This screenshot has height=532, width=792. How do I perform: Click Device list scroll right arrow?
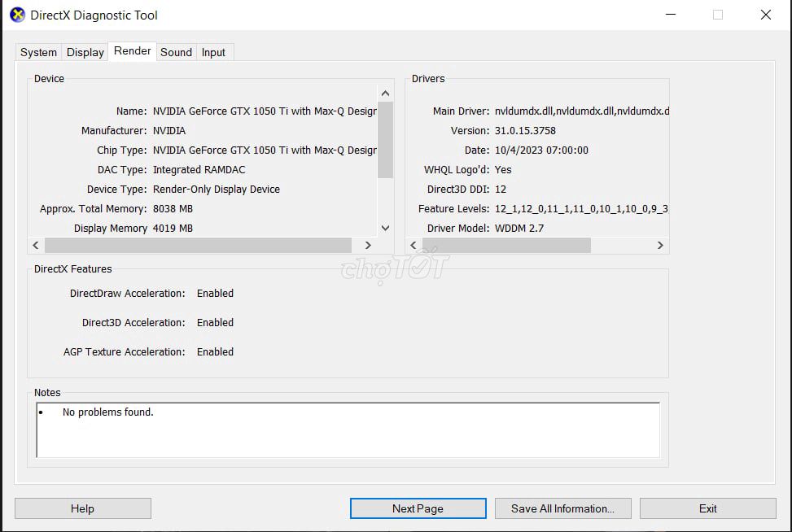tap(368, 246)
